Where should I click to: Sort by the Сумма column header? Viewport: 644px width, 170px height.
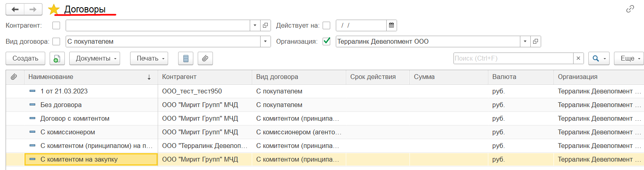tap(449, 77)
